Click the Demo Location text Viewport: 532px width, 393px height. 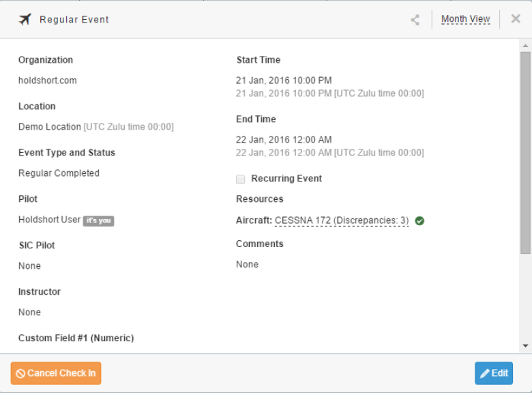pos(50,127)
